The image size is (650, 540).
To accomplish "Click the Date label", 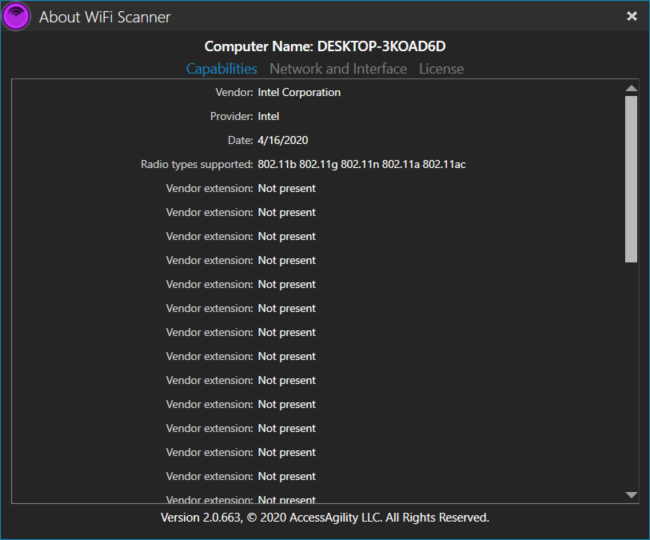I will click(x=240, y=140).
